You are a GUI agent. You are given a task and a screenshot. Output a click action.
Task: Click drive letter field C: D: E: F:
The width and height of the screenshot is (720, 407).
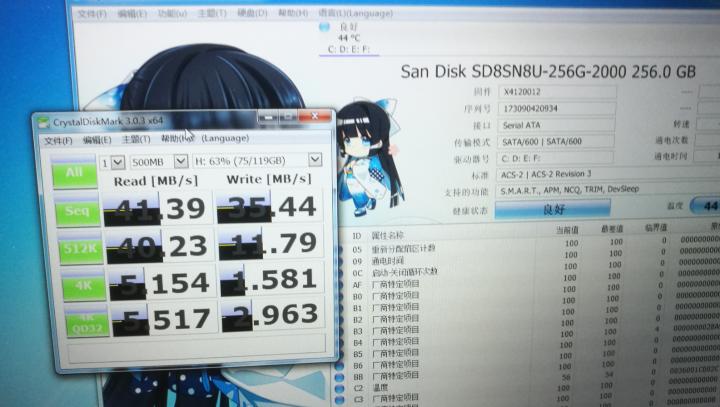555,158
